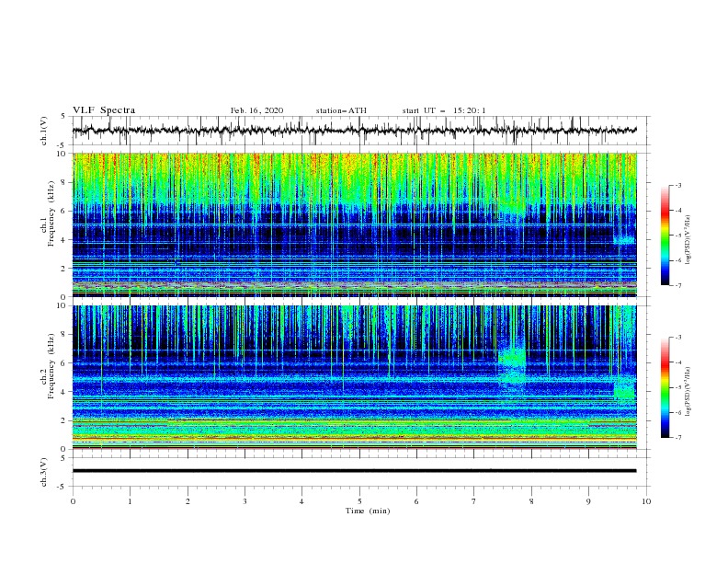728x563 pixels.
Task: Click the "-5" tick on the lower color bar
Action: click(x=677, y=387)
